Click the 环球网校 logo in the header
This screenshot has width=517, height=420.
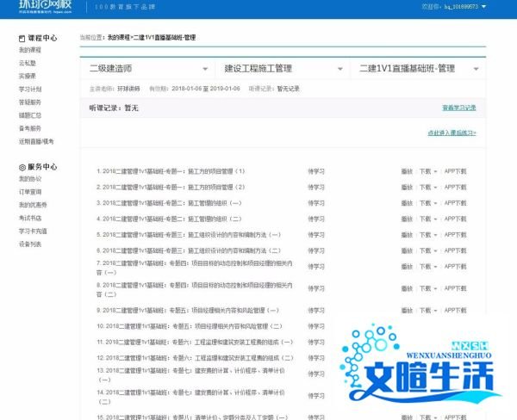pos(45,6)
